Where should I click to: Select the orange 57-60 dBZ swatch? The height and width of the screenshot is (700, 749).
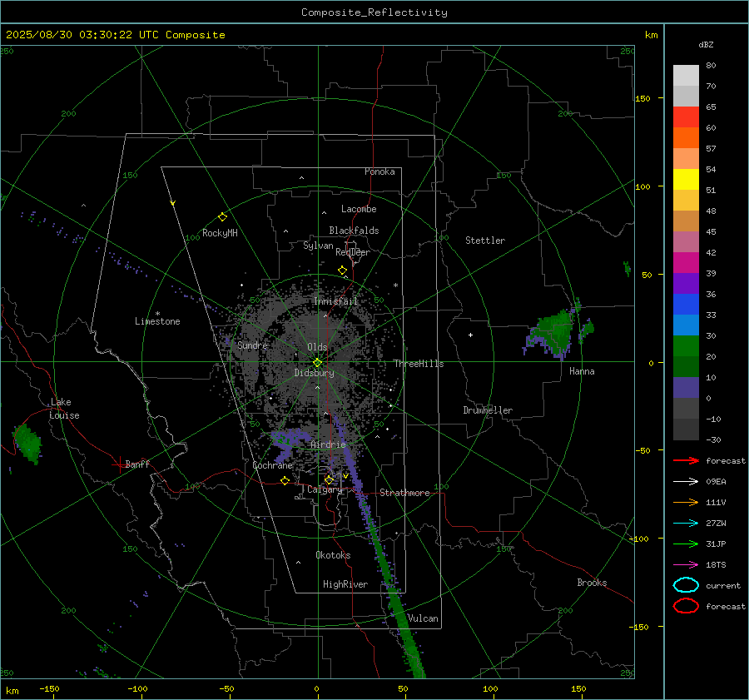point(686,138)
